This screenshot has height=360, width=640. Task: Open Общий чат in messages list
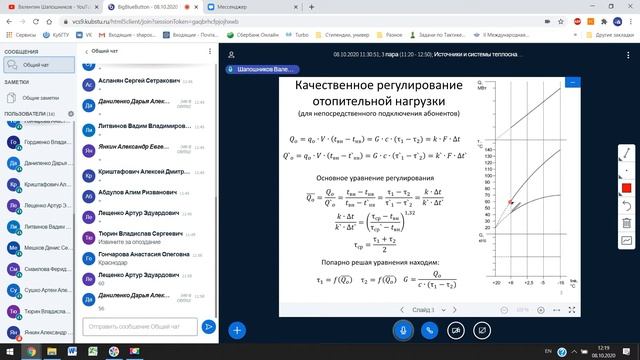tap(39, 65)
